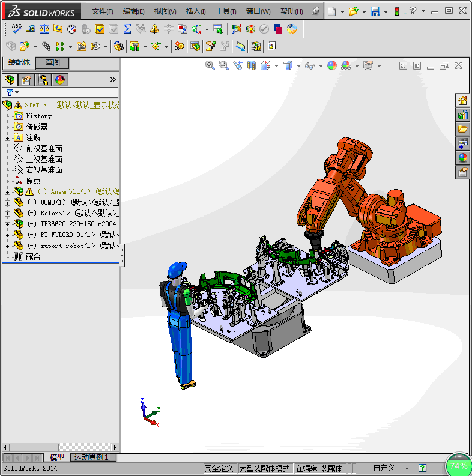
Task: Open Assembly Features tool
Action: 135,46
